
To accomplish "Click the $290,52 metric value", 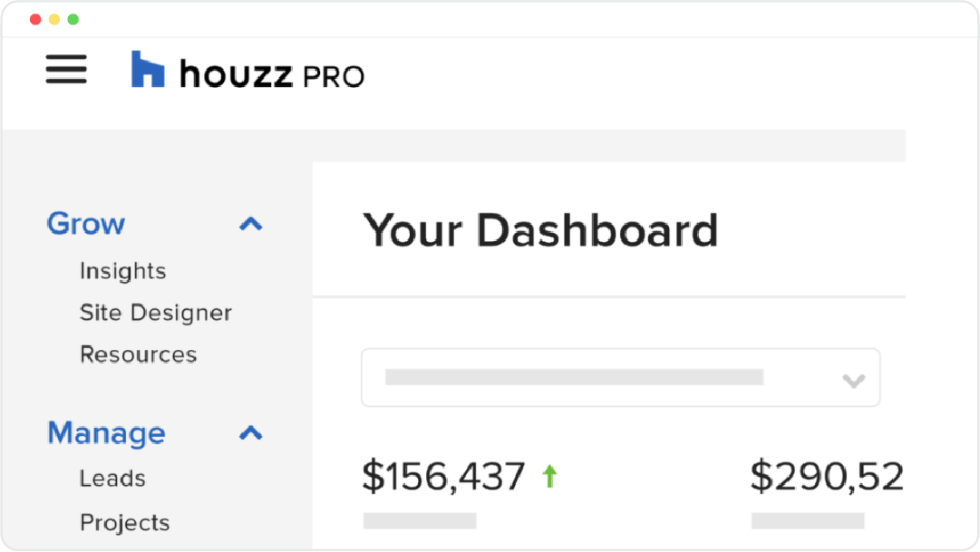I will (x=826, y=475).
